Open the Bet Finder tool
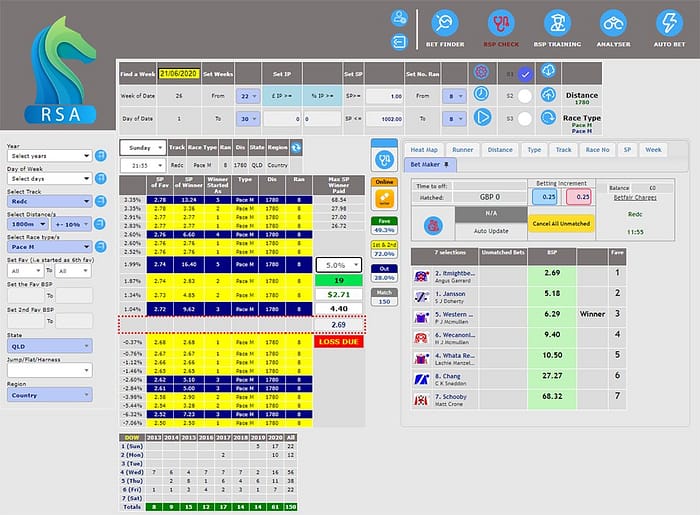 [x=446, y=24]
